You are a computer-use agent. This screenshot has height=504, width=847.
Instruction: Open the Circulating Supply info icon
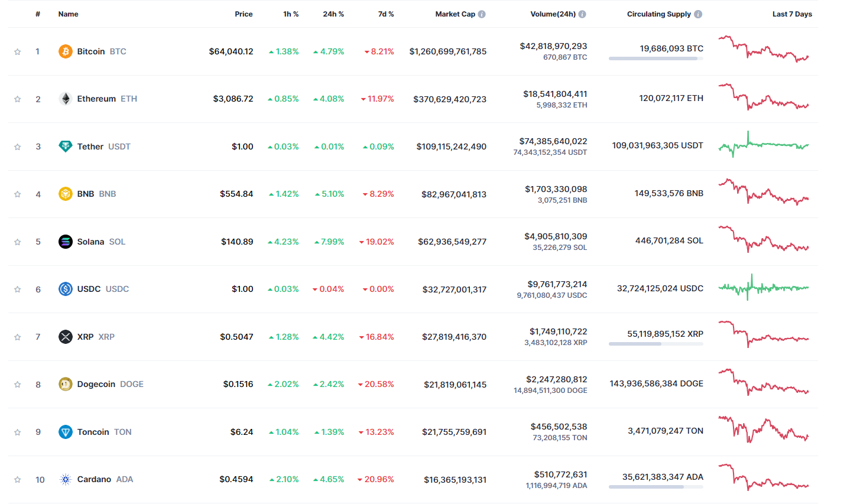coord(698,14)
